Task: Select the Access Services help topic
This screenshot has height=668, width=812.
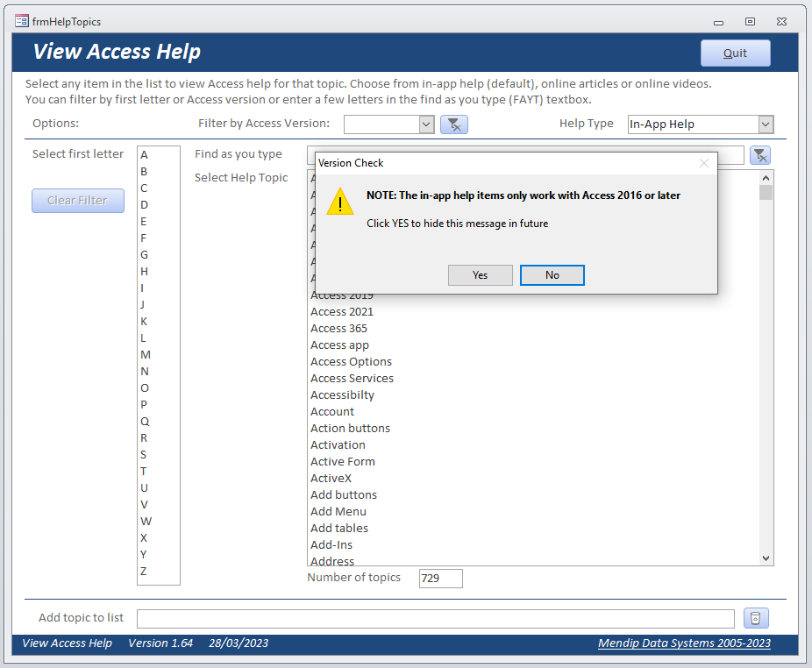Action: coord(353,379)
